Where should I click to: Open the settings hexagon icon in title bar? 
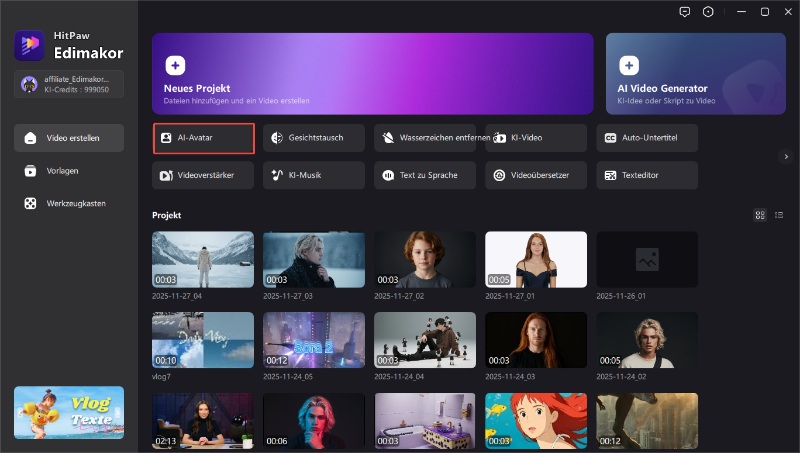[708, 12]
